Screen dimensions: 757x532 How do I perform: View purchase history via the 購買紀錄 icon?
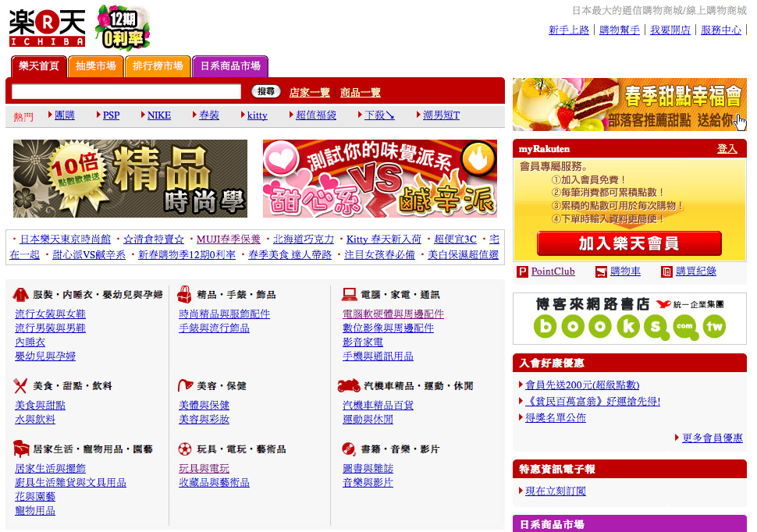pyautogui.click(x=665, y=271)
